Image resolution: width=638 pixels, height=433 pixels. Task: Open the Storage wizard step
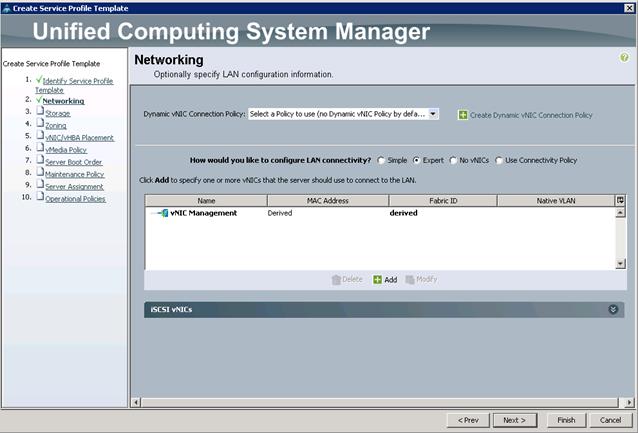(58, 114)
